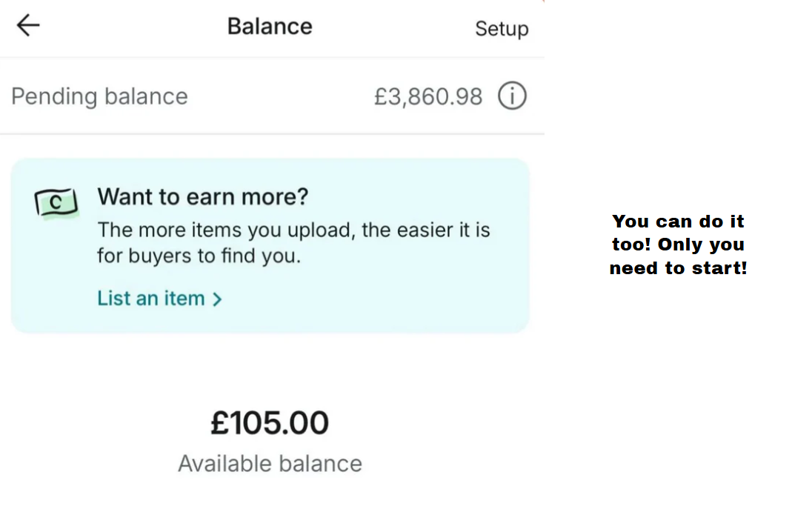Follow the "List an item" link
The height and width of the screenshot is (512, 812).
151,299
